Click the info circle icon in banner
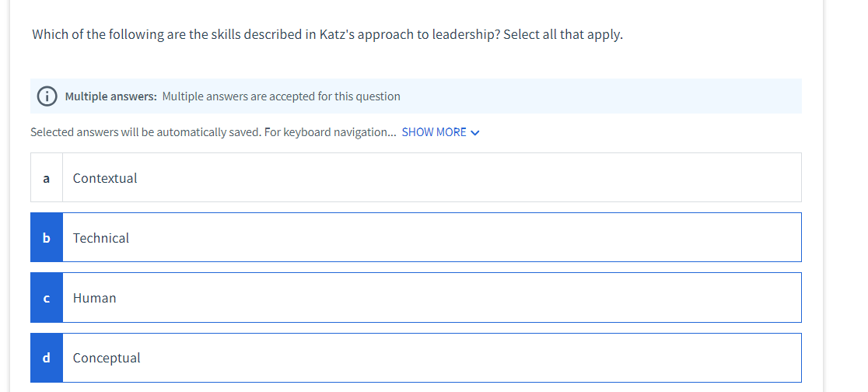The width and height of the screenshot is (868, 392). click(x=47, y=96)
